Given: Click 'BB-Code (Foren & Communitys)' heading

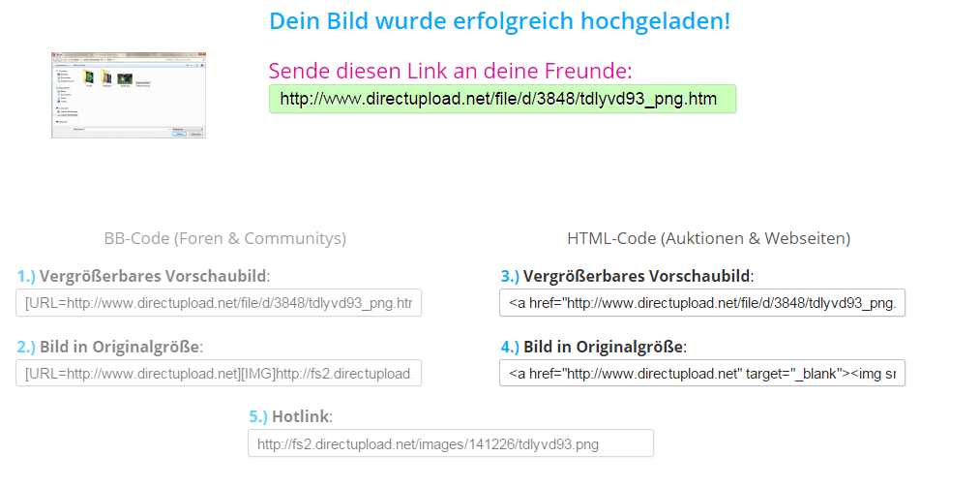Looking at the screenshot, I should point(225,238).
